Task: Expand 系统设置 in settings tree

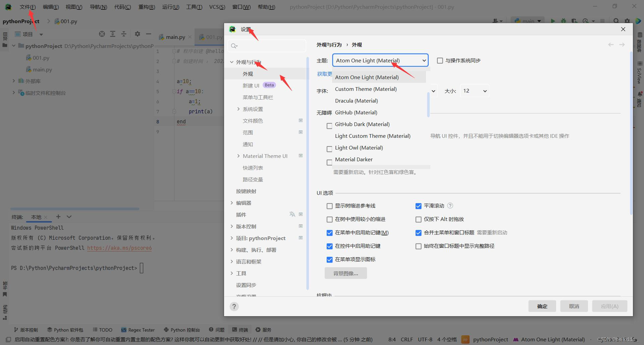Action: click(x=238, y=109)
